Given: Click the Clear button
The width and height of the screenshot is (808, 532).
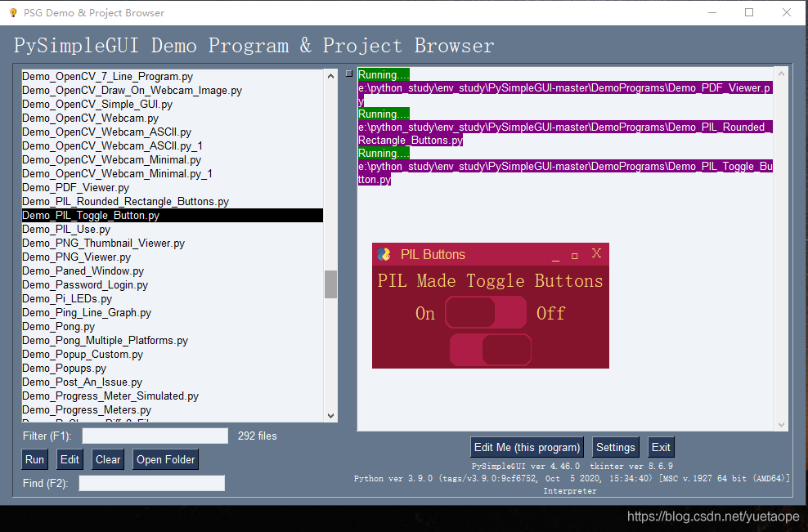Looking at the screenshot, I should (108, 459).
